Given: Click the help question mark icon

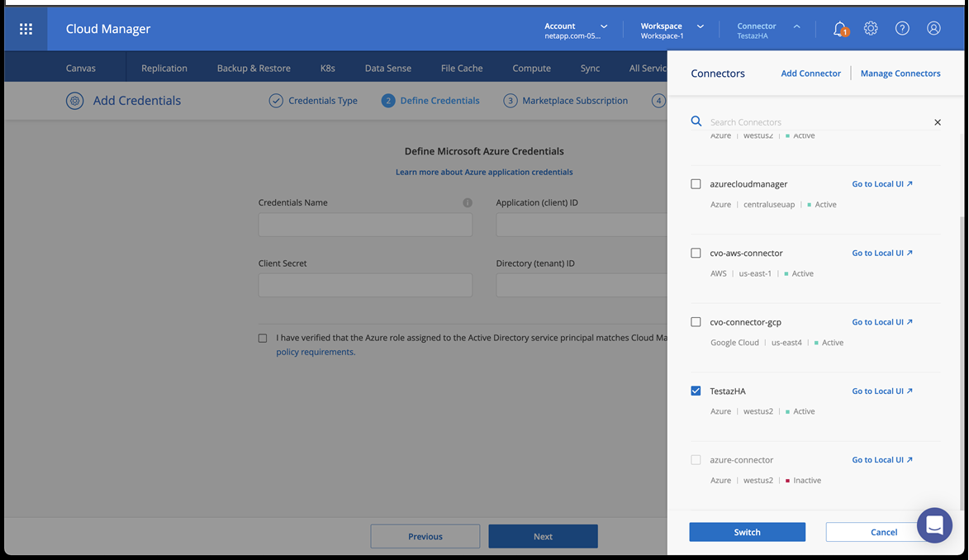Looking at the screenshot, I should click(902, 29).
